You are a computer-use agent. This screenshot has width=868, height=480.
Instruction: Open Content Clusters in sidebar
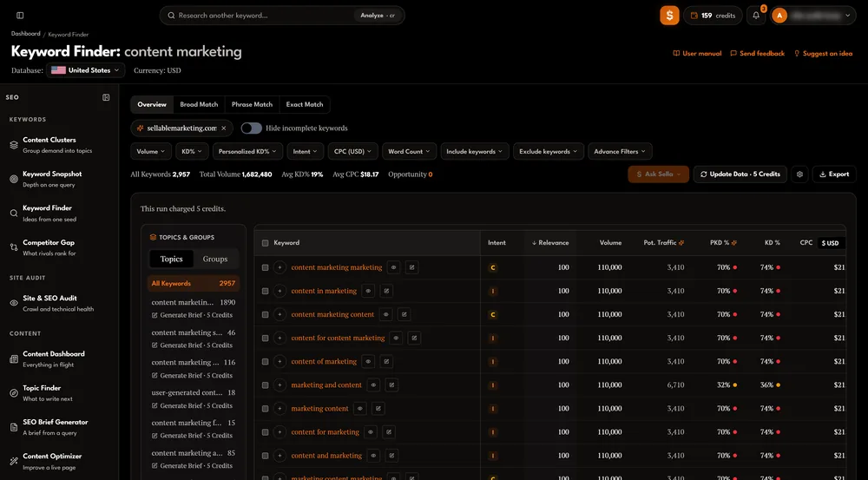[x=58, y=145]
